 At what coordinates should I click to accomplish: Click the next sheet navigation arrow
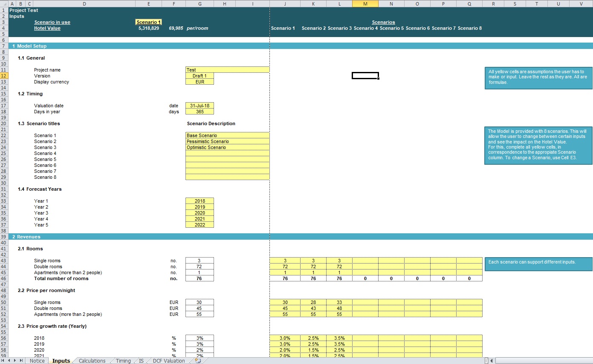tap(14, 361)
